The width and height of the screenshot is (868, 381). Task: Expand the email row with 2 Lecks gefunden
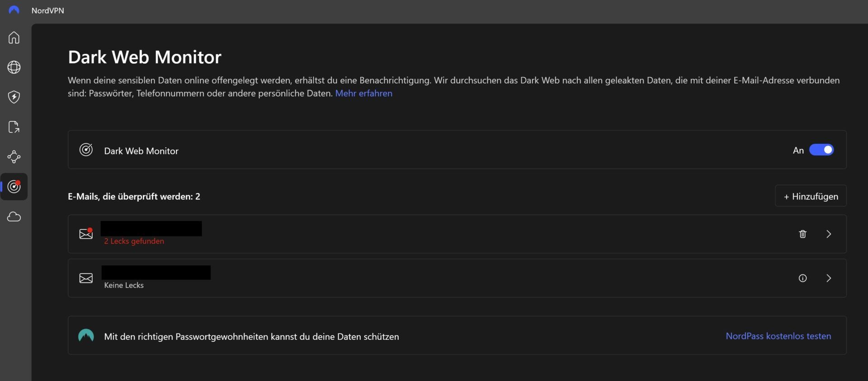pos(829,234)
